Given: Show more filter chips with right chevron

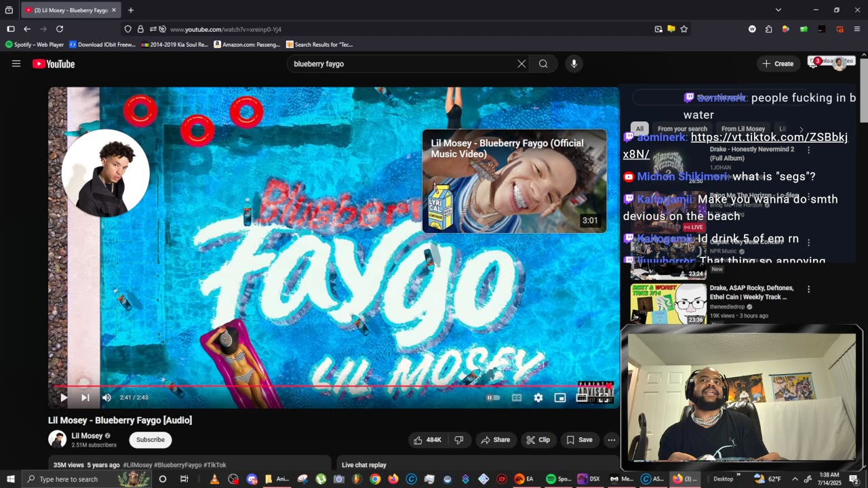Looking at the screenshot, I should [x=802, y=129].
